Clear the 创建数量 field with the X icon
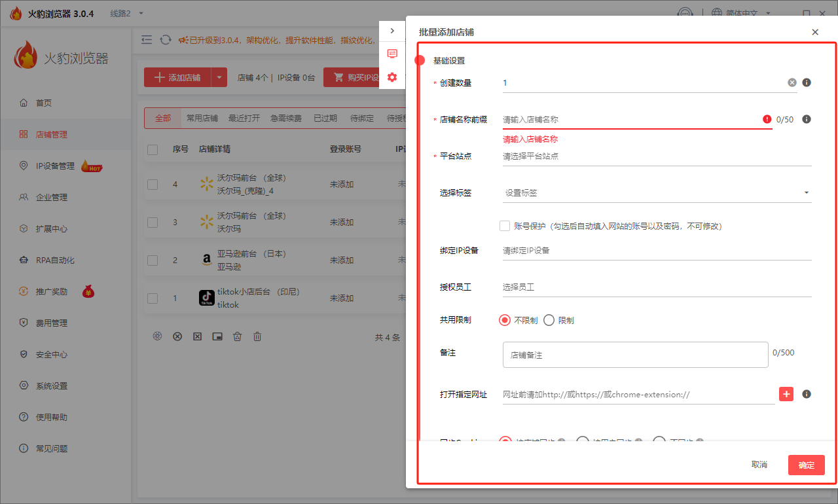 pyautogui.click(x=792, y=82)
